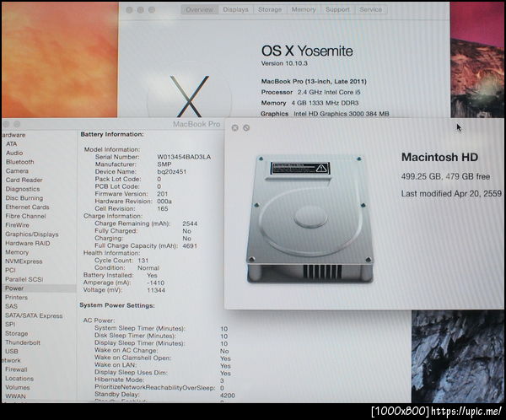Click the Voltage value 11344

click(156, 290)
